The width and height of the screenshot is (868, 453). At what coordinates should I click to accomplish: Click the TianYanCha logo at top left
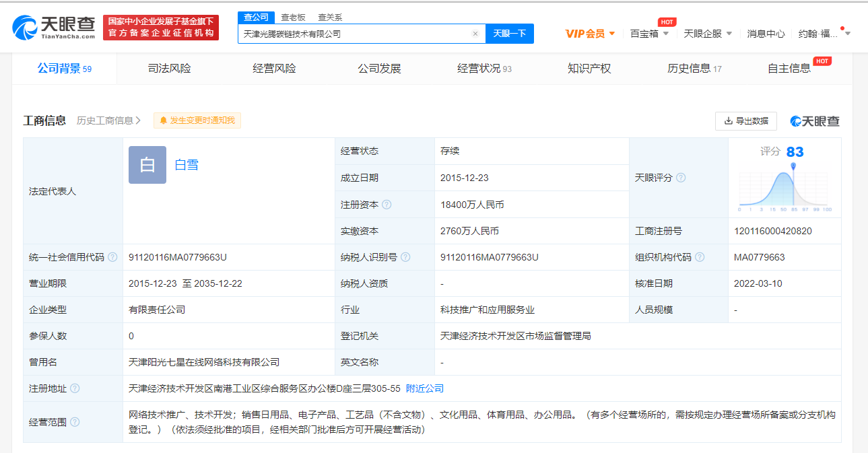(54, 28)
